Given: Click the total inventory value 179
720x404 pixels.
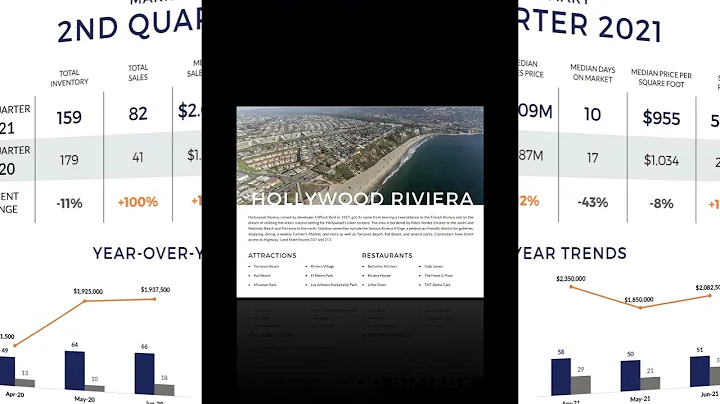Looking at the screenshot, I should coord(69,160).
